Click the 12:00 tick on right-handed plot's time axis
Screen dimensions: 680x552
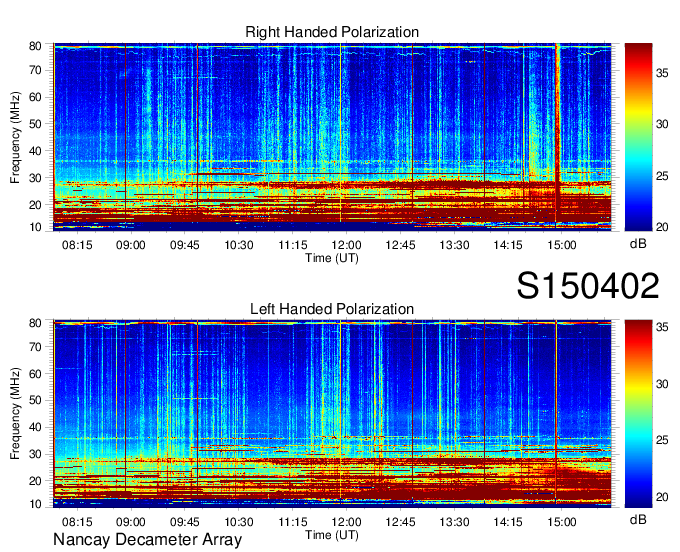(347, 245)
